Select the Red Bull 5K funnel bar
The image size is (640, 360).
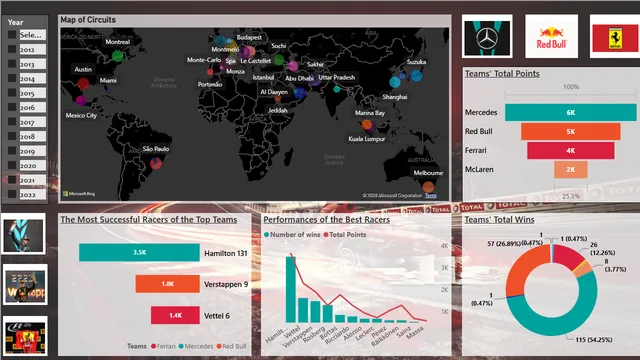click(571, 131)
